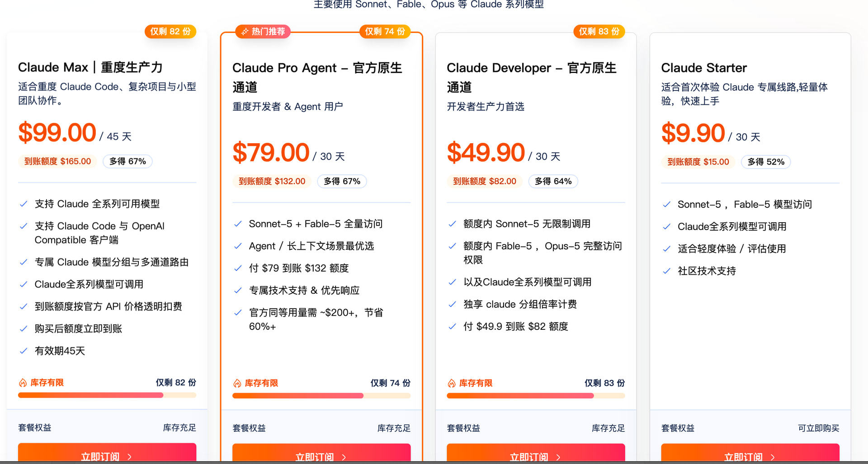
Task: Click the Claude Max stock progress bar
Action: (107, 395)
